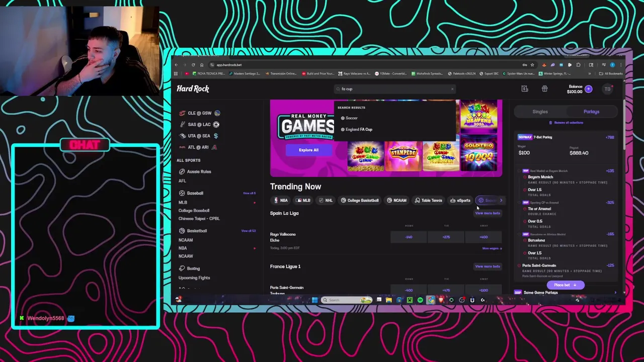Click the Place bet button

coord(565,285)
